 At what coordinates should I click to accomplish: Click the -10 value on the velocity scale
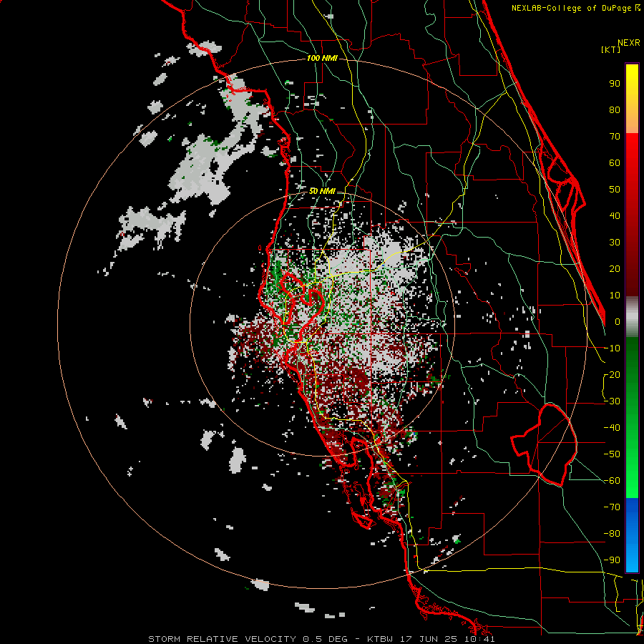(613, 348)
